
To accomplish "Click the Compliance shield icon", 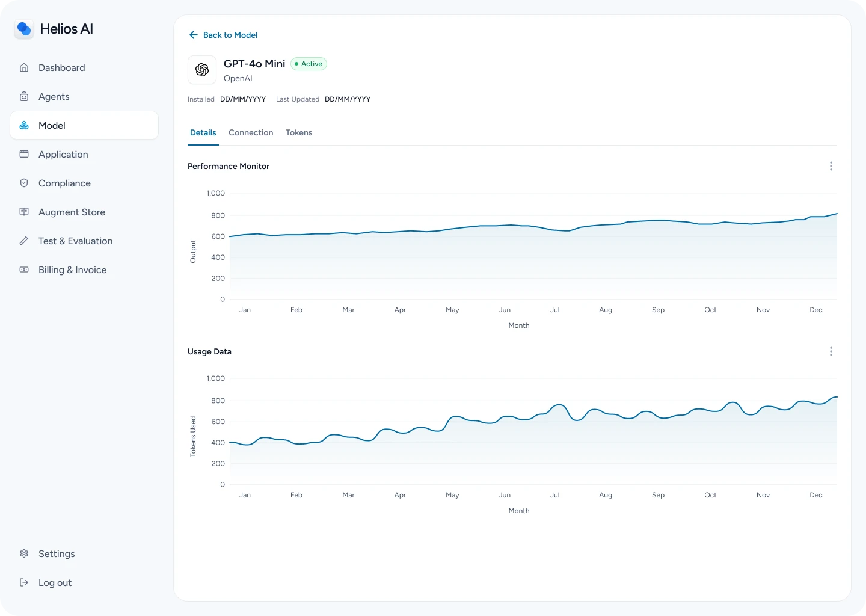I will point(24,183).
